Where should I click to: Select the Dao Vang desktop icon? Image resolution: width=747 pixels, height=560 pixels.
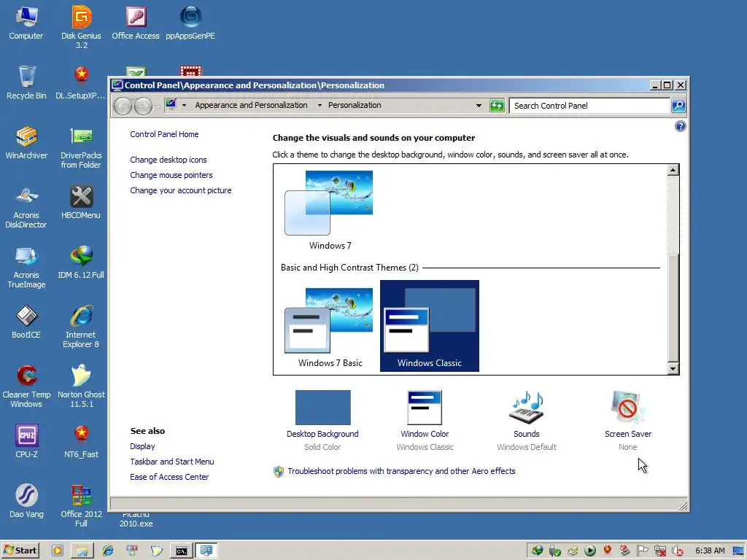(x=26, y=502)
